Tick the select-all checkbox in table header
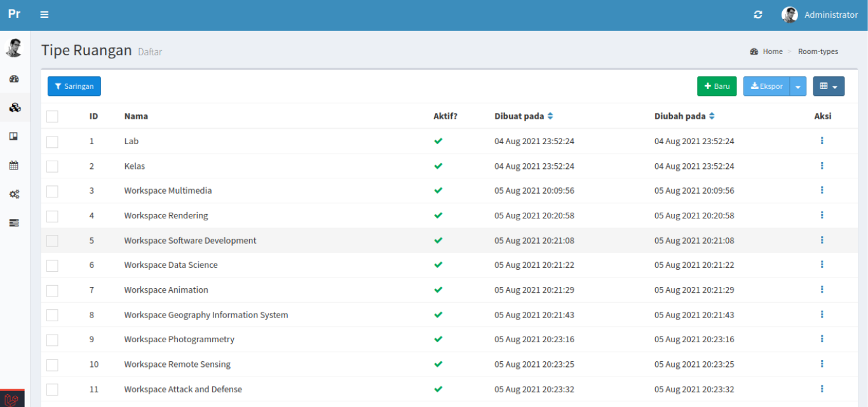Viewport: 868px width, 407px height. click(x=52, y=116)
